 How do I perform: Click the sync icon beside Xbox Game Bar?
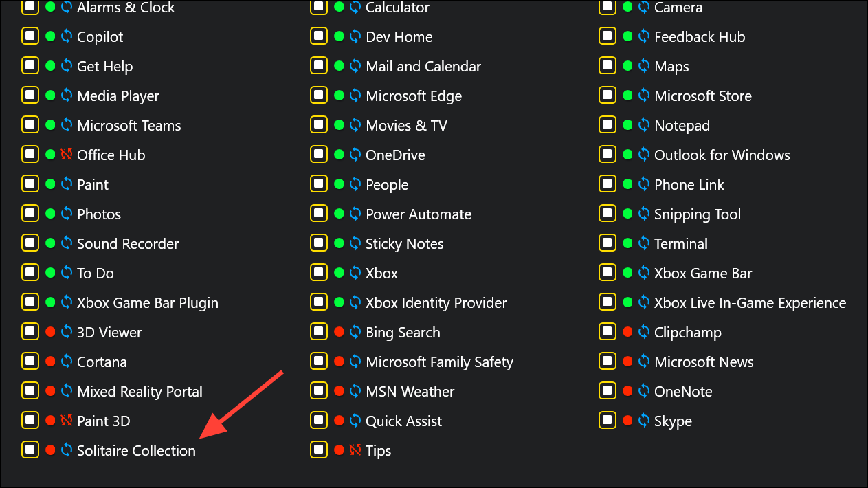(x=644, y=274)
